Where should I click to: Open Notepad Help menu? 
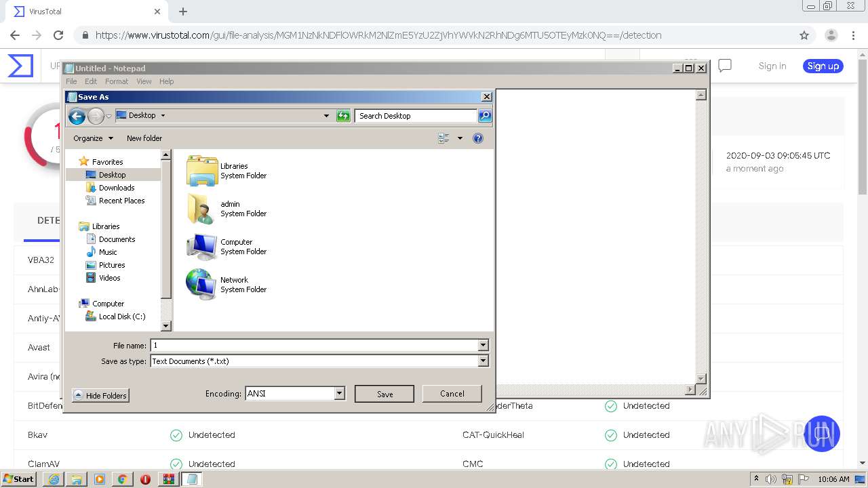[x=167, y=81]
